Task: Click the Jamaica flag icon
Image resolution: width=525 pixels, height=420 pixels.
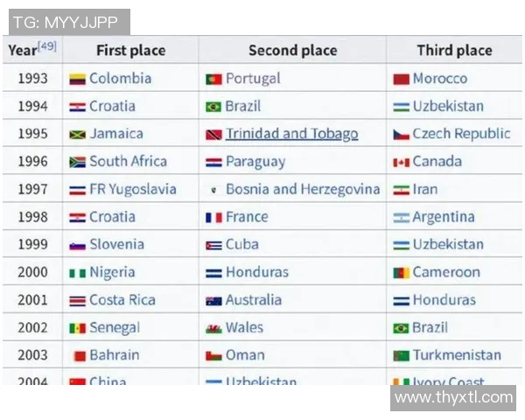Action: [77, 135]
